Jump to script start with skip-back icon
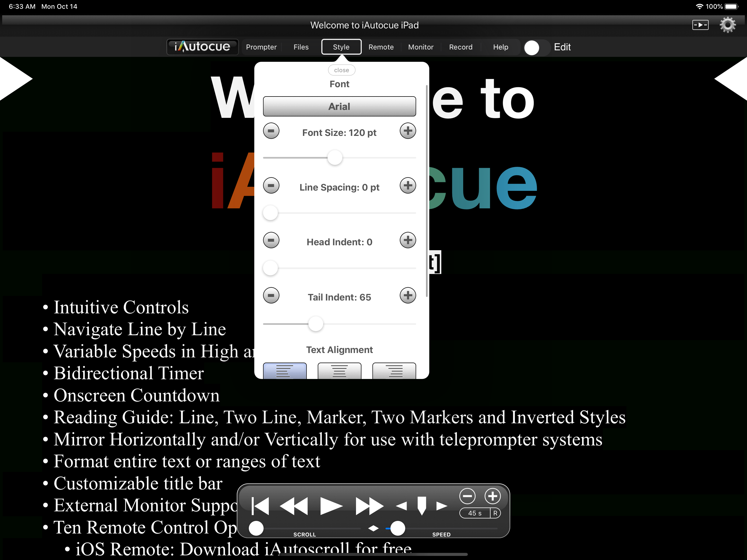This screenshot has width=747, height=560. (x=260, y=506)
